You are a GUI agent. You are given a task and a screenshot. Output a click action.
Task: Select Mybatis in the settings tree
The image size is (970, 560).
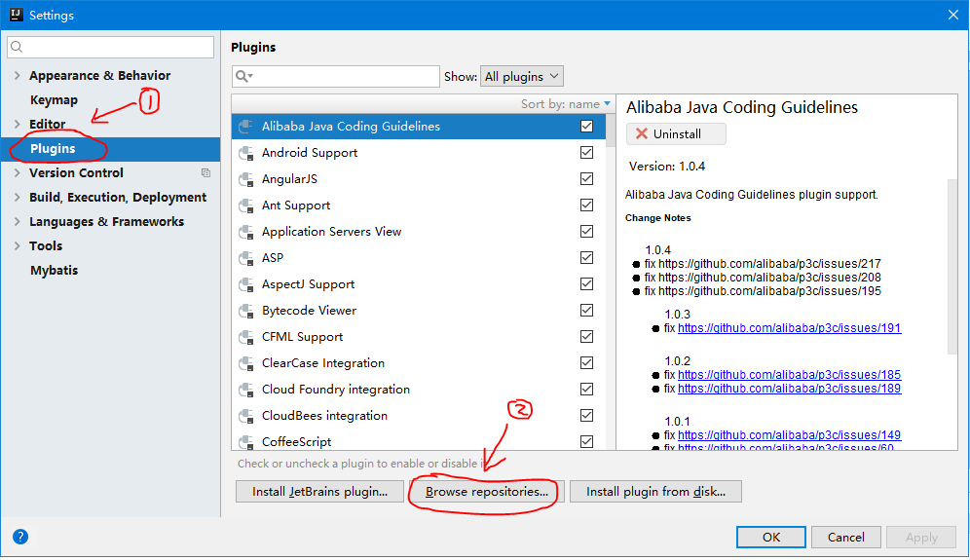[54, 271]
